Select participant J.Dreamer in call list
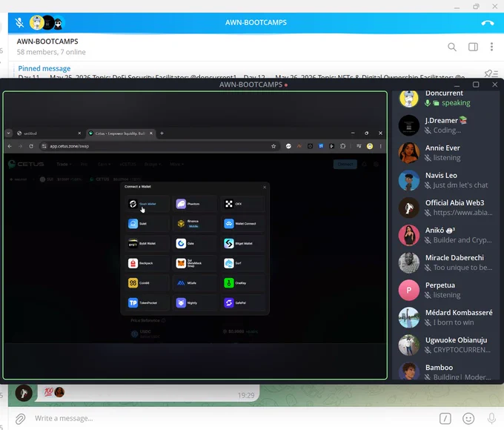Viewport: 504px width, 430px height. [446, 125]
